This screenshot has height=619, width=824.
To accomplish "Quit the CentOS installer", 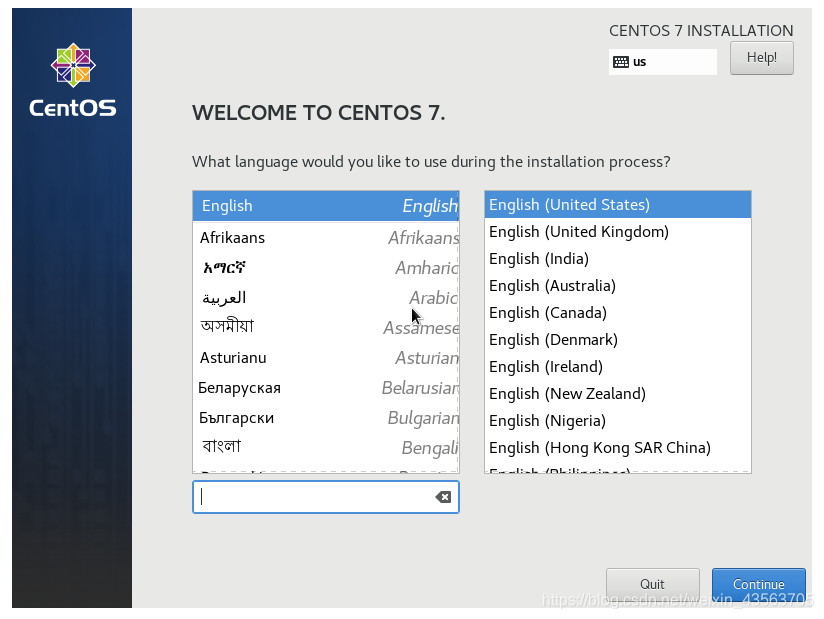I will (652, 584).
